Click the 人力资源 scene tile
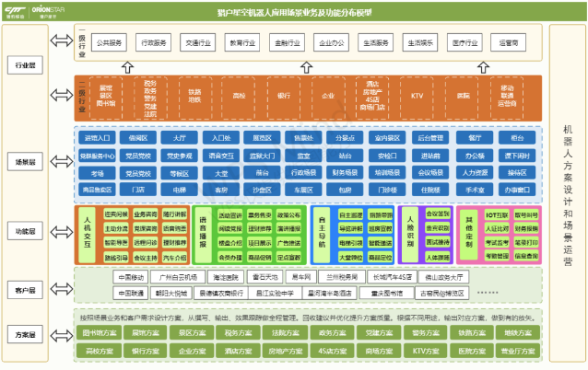This screenshot has height=370, width=588. tap(475, 173)
